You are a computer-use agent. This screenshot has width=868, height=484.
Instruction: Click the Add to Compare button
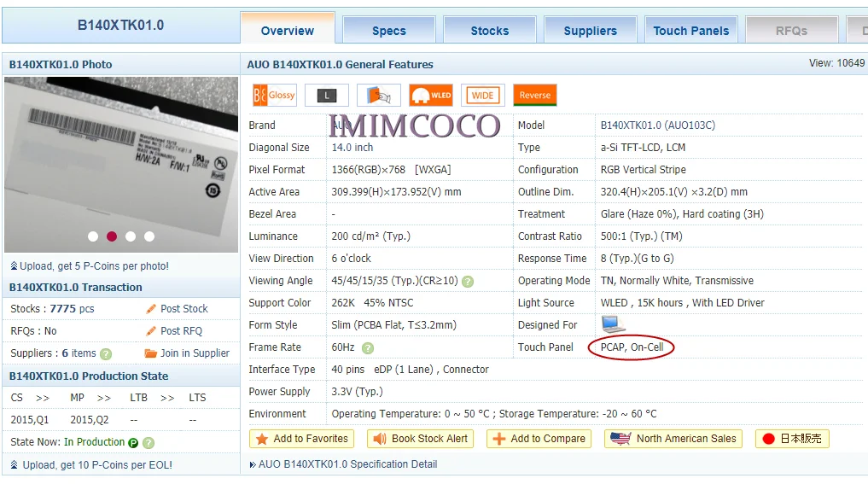pyautogui.click(x=539, y=439)
